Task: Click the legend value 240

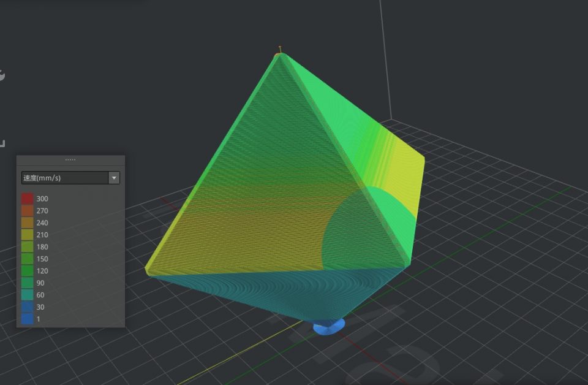Action: tap(42, 223)
